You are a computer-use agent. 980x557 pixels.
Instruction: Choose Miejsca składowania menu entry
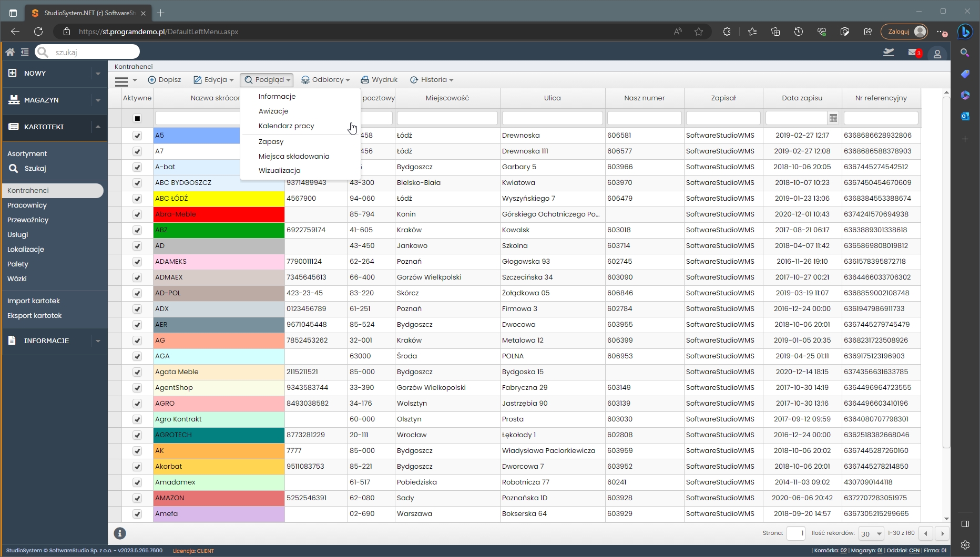click(294, 157)
